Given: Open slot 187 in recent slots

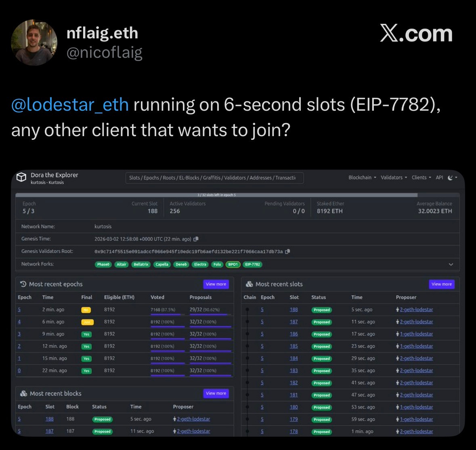Looking at the screenshot, I should [x=294, y=322].
